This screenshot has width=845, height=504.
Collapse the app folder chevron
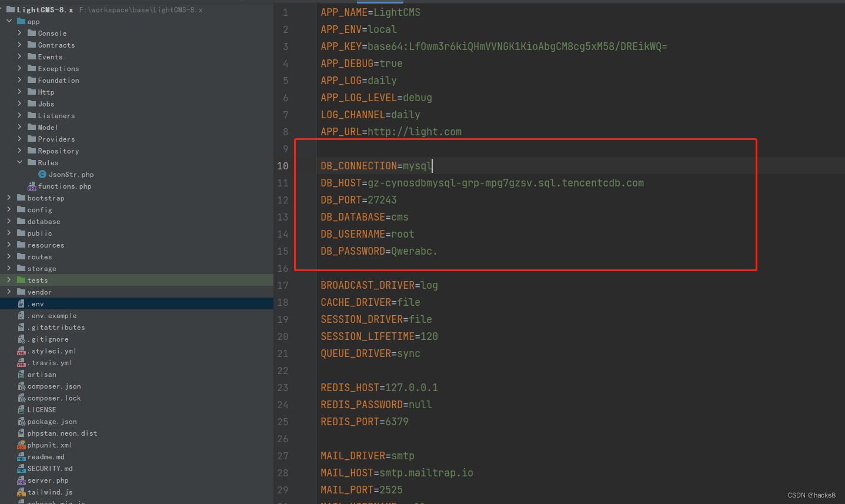[x=9, y=21]
